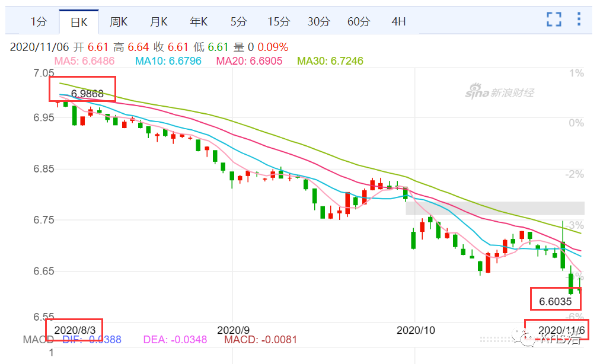Viewport: 600px width, 364px height.
Task: Select the 5分 interval tab
Action: (238, 22)
